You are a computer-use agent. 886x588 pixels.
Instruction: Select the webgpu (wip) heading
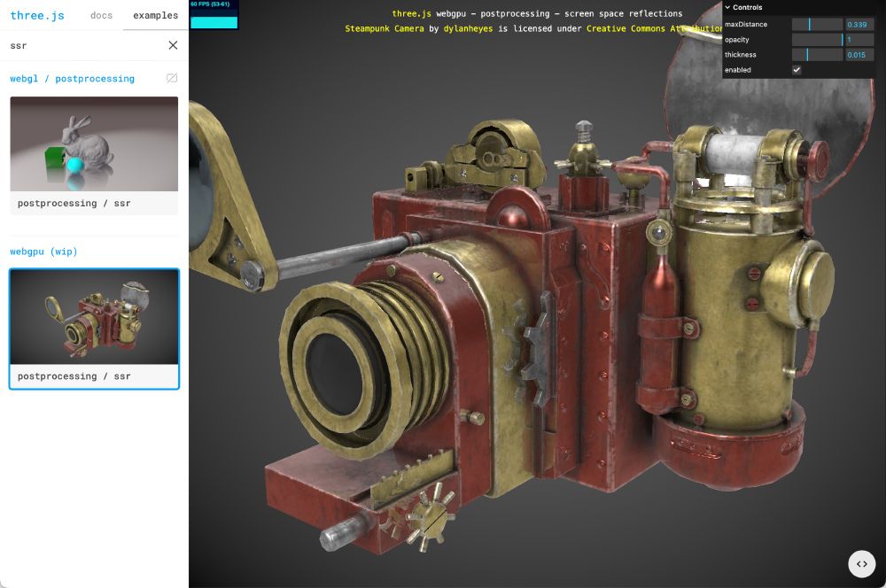click(x=43, y=251)
